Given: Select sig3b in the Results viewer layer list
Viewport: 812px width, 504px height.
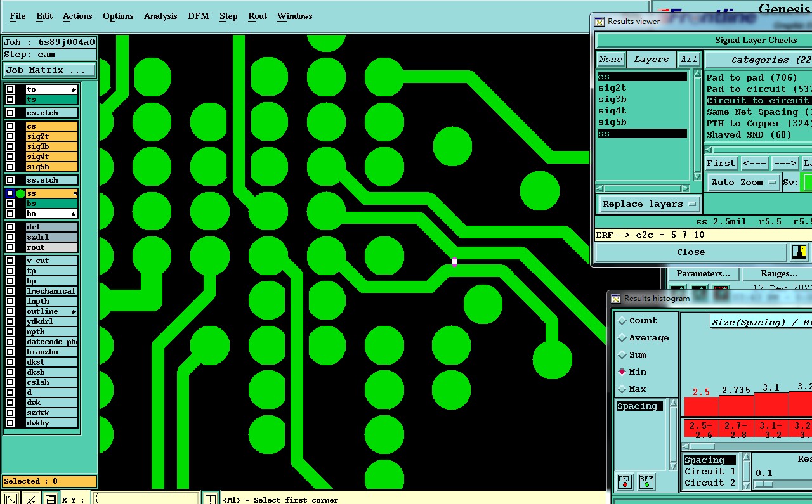Looking at the screenshot, I should click(x=642, y=100).
